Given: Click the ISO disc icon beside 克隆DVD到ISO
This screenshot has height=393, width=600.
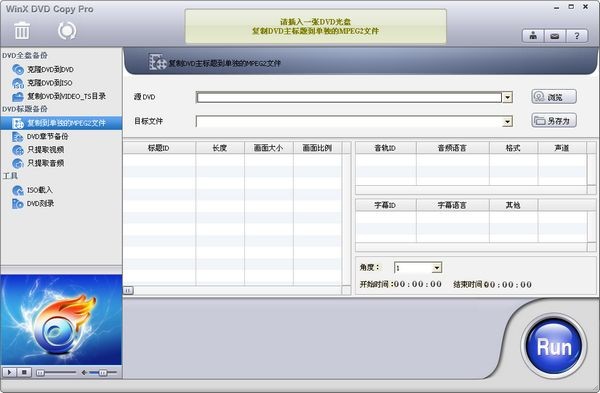Looking at the screenshot, I should tap(18, 83).
